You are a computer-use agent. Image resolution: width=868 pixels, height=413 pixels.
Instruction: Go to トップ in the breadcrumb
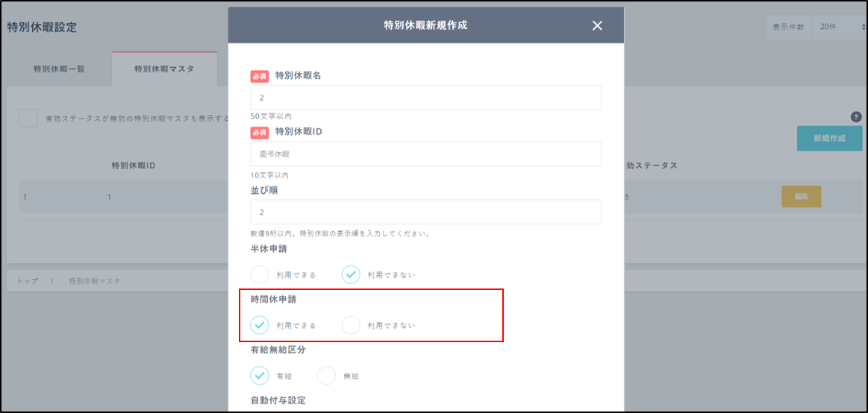click(27, 281)
